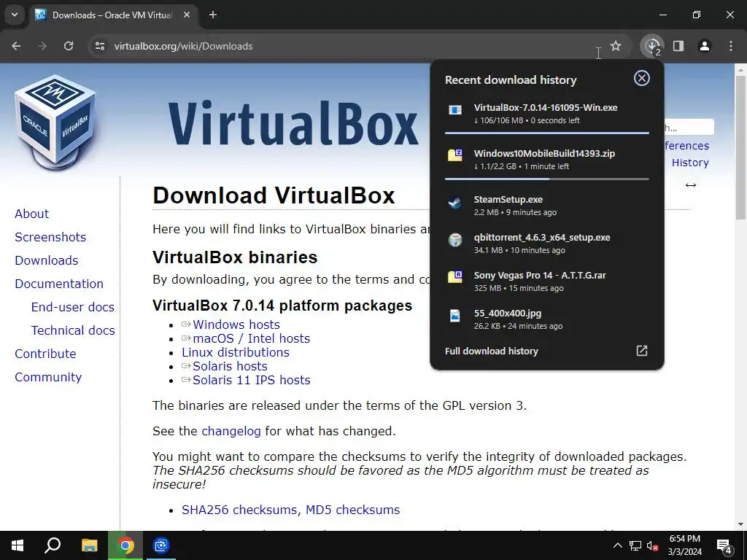Viewport: 747px width, 560px height.
Task: Click the VirtualBox download progress bar
Action: pos(547,133)
